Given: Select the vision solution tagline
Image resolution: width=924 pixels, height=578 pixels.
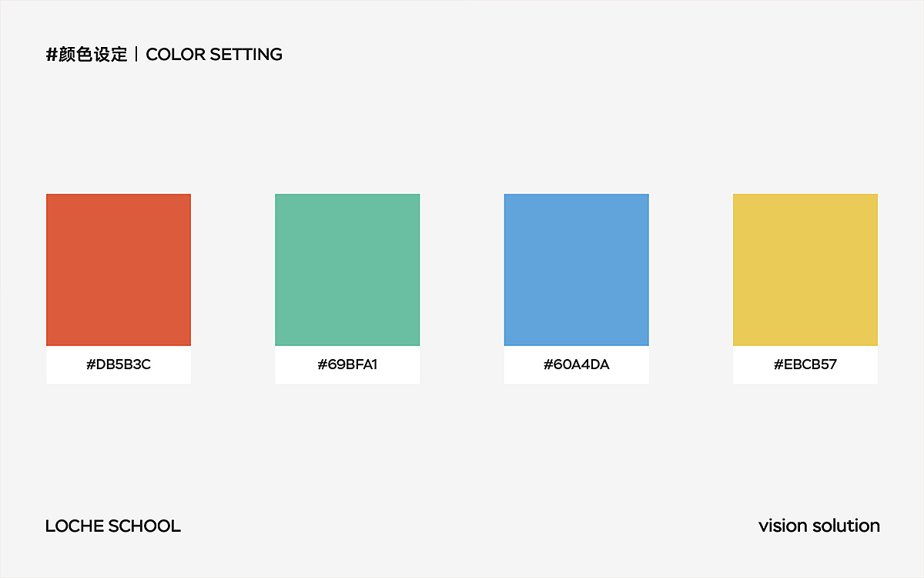Looking at the screenshot, I should [819, 526].
